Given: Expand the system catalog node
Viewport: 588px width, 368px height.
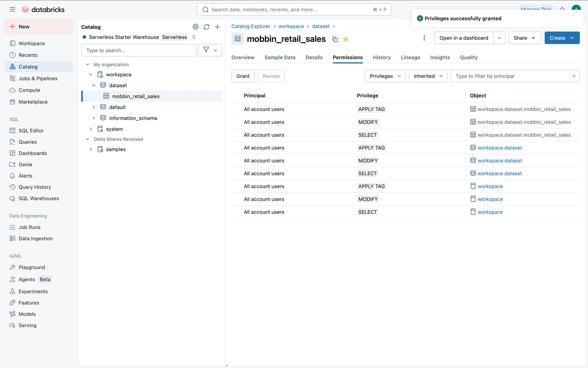Looking at the screenshot, I should click(x=91, y=129).
